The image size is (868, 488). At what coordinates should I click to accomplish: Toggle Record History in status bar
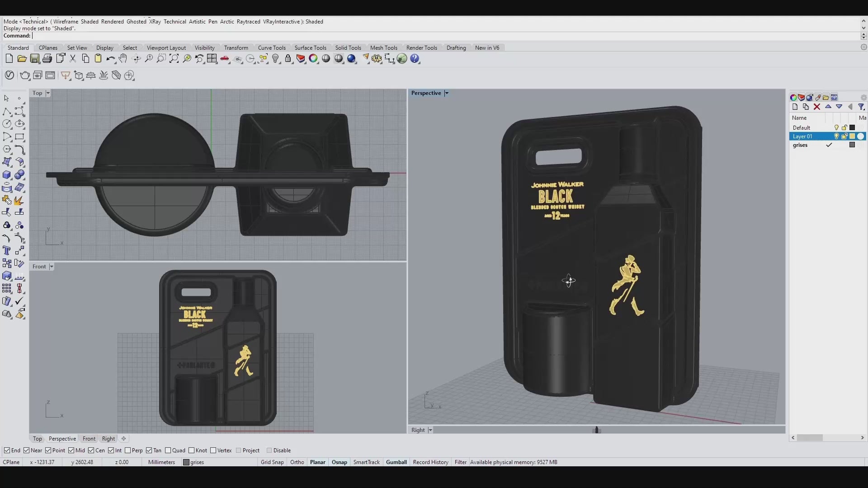point(430,462)
